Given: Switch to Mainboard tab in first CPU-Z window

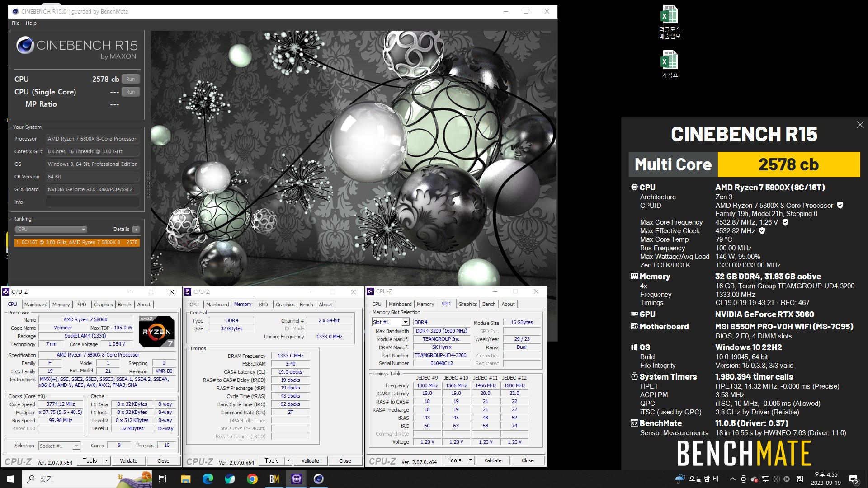Looking at the screenshot, I should [36, 305].
